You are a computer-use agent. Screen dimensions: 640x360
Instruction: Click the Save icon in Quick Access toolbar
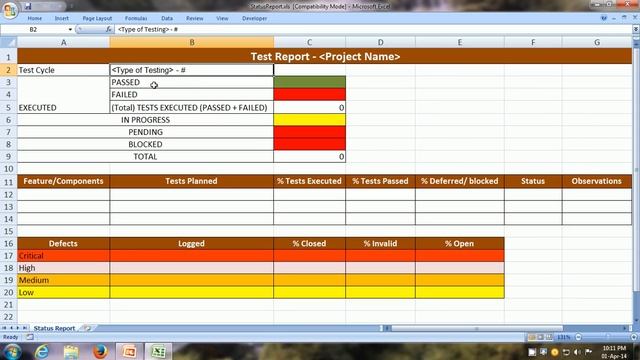[x=28, y=6]
